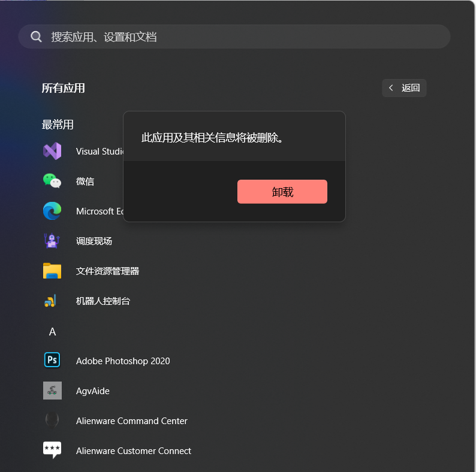The image size is (476, 472).
Task: Open the Adobe Photoshop 2020 Ps icon
Action: (x=52, y=360)
